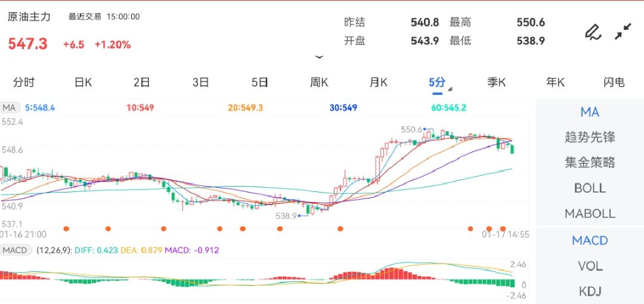Switch sub-chart to VOL indicator
This screenshot has width=644, height=304.
590,266
